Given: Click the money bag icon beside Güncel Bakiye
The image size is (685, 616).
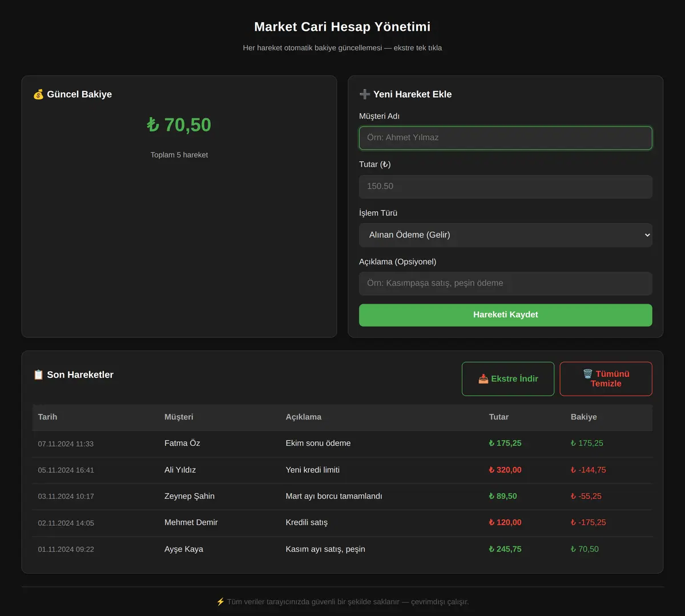Looking at the screenshot, I should coord(38,94).
